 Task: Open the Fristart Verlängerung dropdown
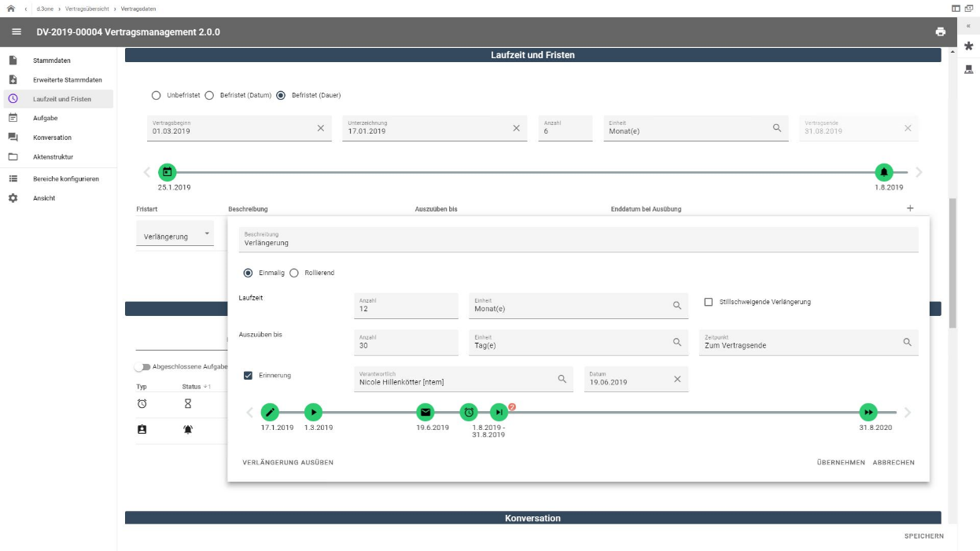tap(175, 235)
